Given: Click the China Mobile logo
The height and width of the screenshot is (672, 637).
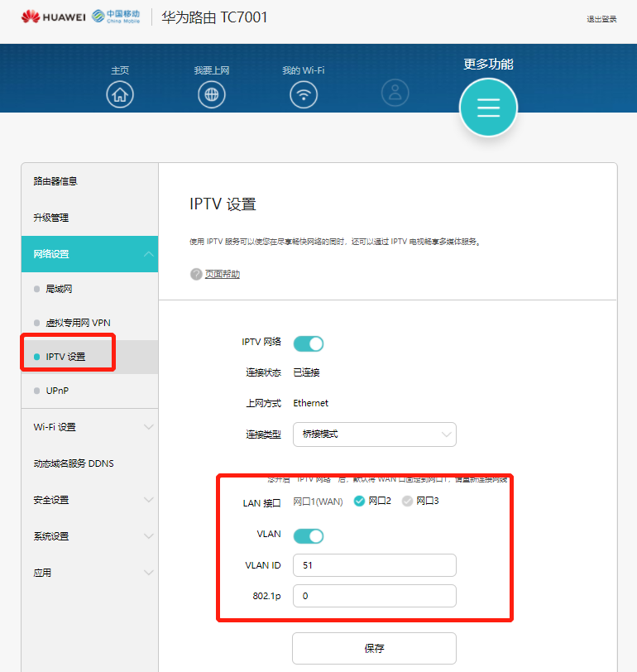Looking at the screenshot, I should point(116,17).
